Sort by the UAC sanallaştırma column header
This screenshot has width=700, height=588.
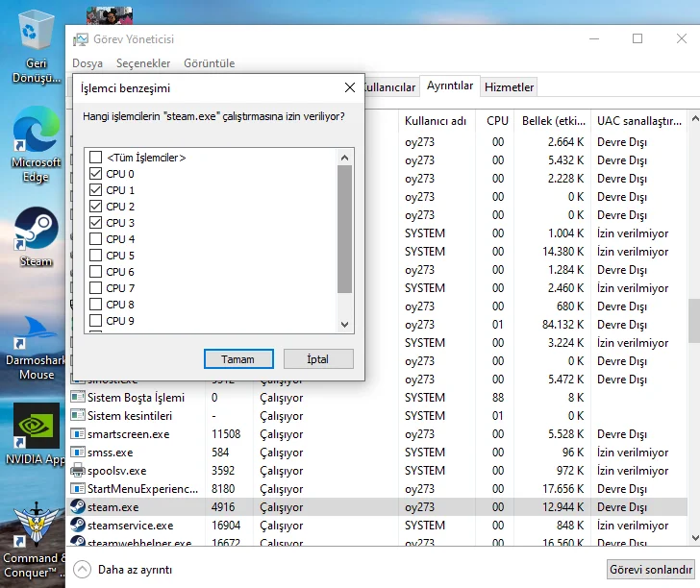pyautogui.click(x=639, y=120)
